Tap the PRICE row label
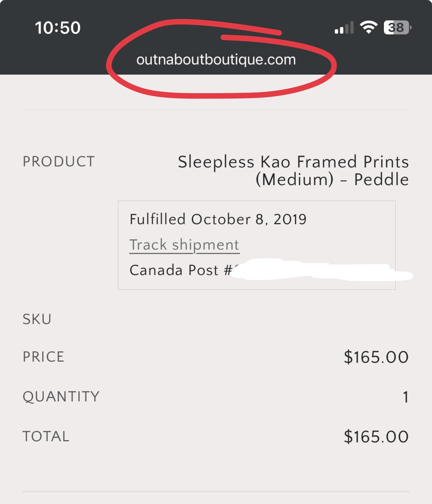 tap(43, 357)
